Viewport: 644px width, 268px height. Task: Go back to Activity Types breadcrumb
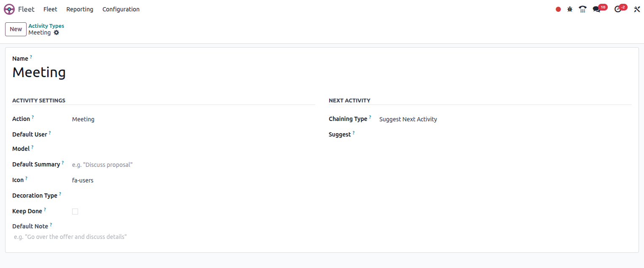point(46,26)
